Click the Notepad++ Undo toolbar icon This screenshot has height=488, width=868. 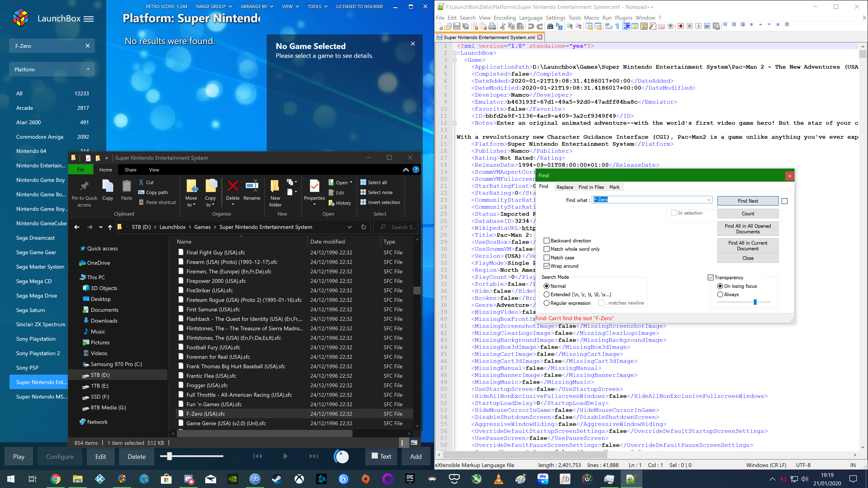point(531,26)
